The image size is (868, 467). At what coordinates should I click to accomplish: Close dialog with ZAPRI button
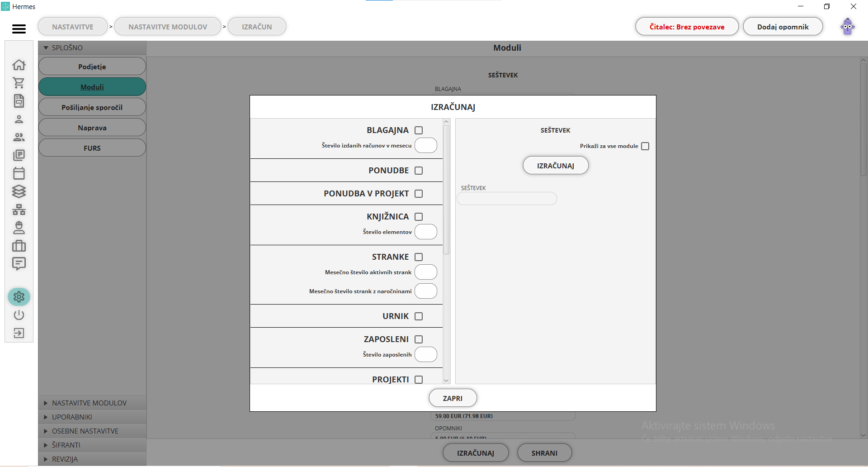pos(453,398)
